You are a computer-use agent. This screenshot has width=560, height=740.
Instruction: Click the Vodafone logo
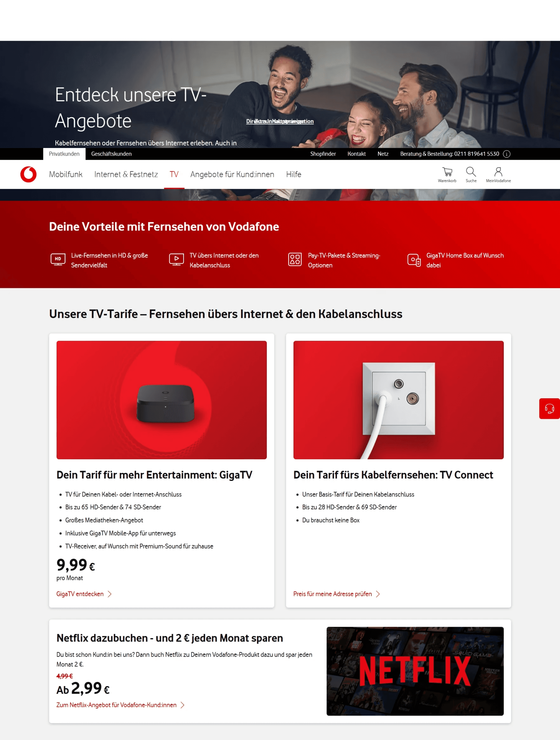click(x=28, y=174)
